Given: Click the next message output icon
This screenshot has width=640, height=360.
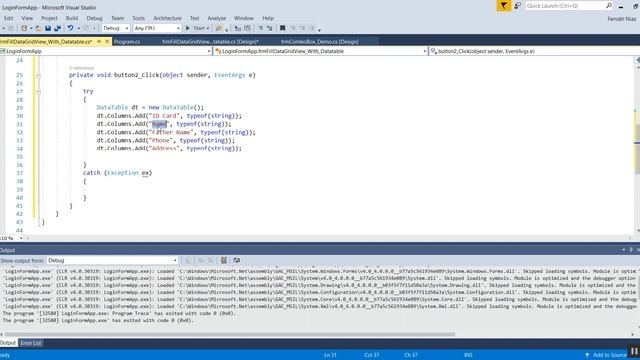Looking at the screenshot, I should 211,260.
